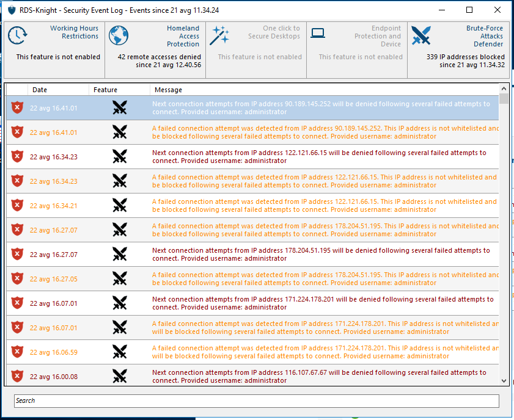Click the One click to Secure Desktops wand icon
Viewport: 514px width, 420px height.
219,36
